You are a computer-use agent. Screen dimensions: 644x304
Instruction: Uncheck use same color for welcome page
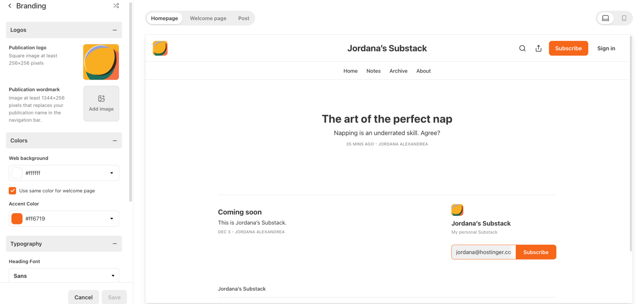(x=12, y=190)
